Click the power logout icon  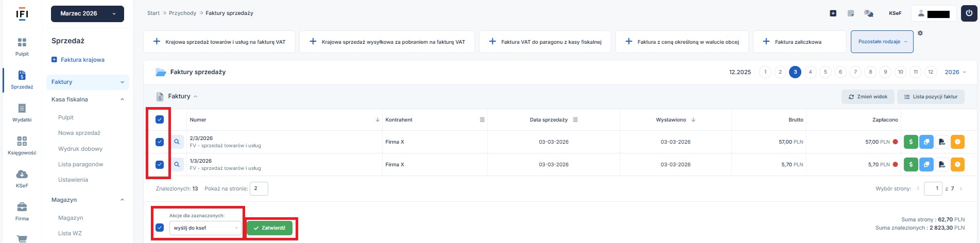pos(969,13)
